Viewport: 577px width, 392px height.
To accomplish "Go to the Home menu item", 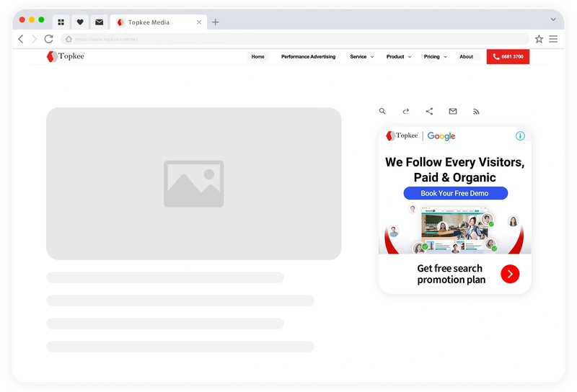I will tap(257, 57).
